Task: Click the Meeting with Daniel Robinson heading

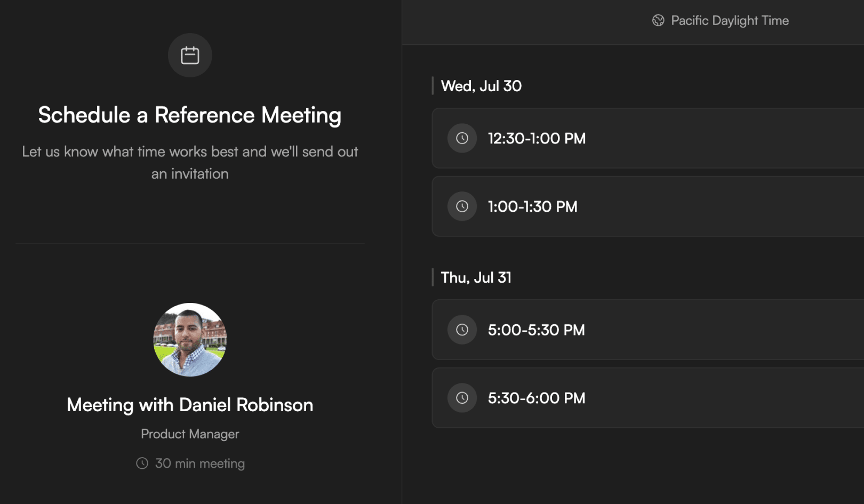Action: click(190, 405)
